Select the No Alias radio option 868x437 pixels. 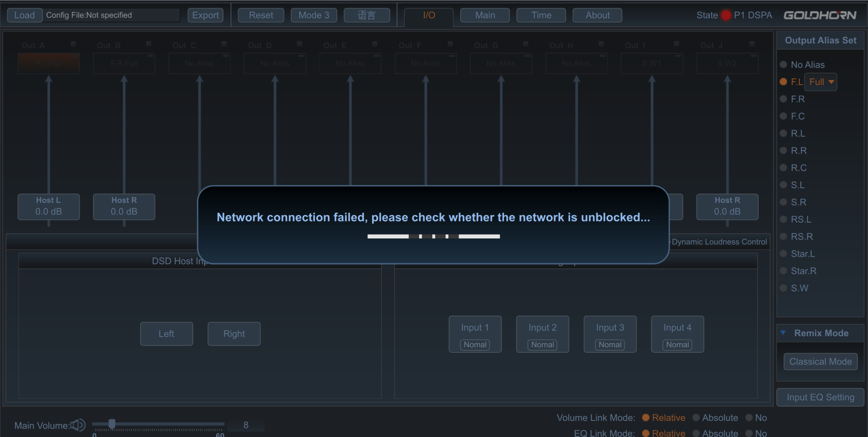point(784,65)
